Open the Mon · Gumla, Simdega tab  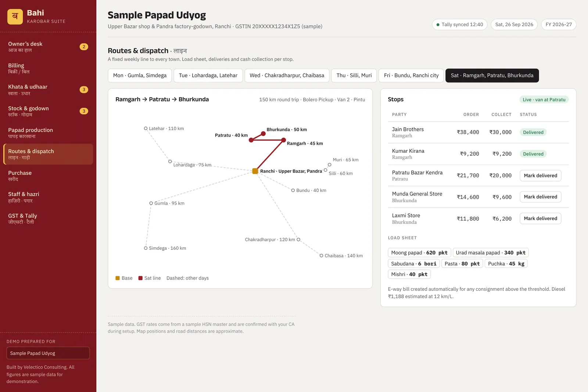click(x=140, y=75)
